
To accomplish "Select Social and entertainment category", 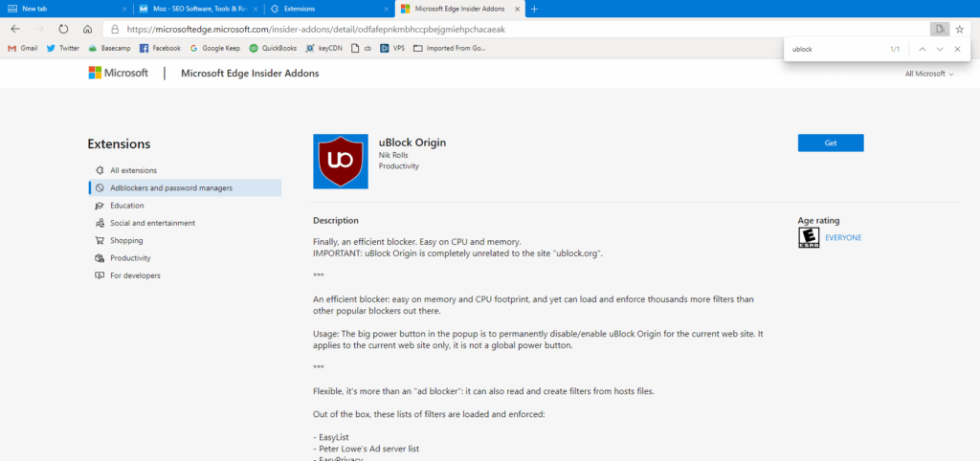I will click(x=152, y=223).
